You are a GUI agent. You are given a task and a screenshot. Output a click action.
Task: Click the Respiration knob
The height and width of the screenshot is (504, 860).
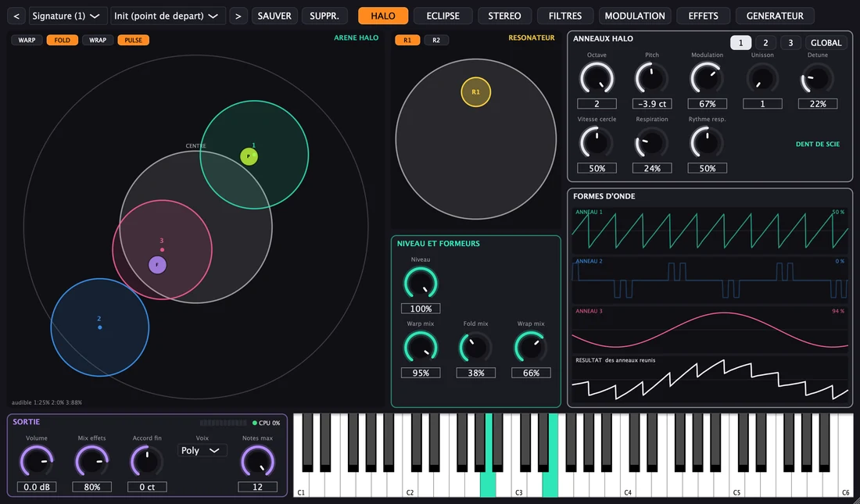651,143
